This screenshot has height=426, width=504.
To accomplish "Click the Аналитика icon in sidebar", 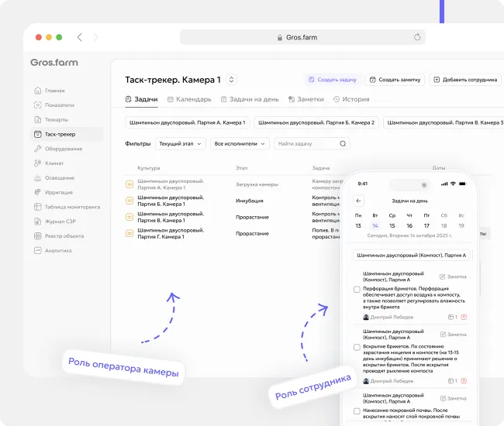I will [37, 251].
